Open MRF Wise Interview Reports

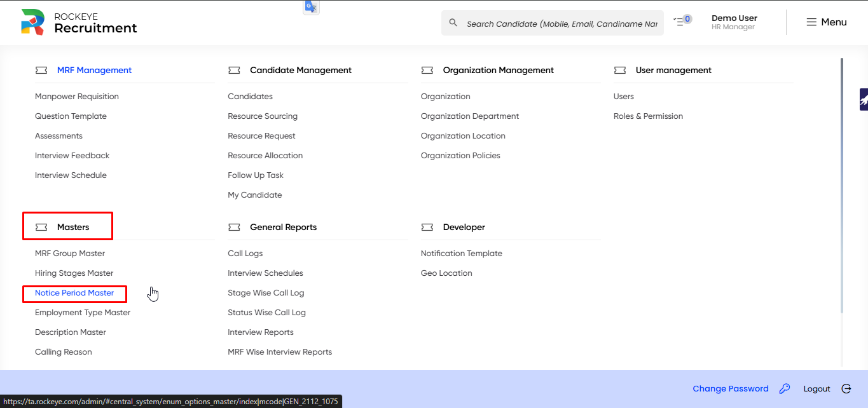pyautogui.click(x=280, y=352)
